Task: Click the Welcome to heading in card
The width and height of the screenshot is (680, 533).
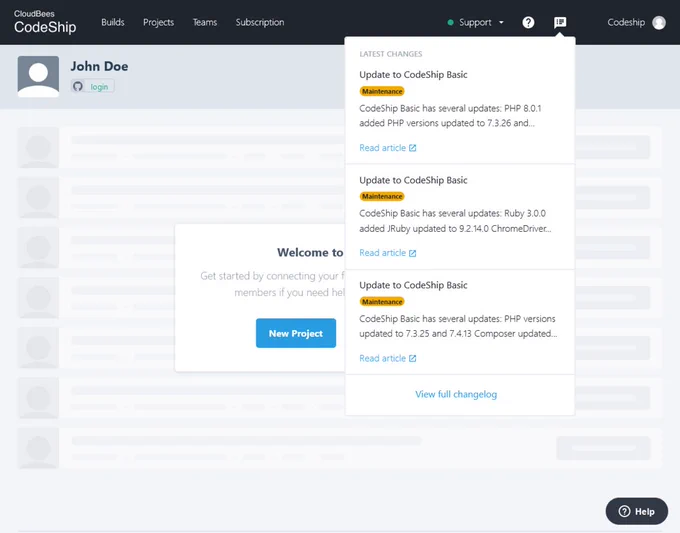Action: (x=310, y=252)
